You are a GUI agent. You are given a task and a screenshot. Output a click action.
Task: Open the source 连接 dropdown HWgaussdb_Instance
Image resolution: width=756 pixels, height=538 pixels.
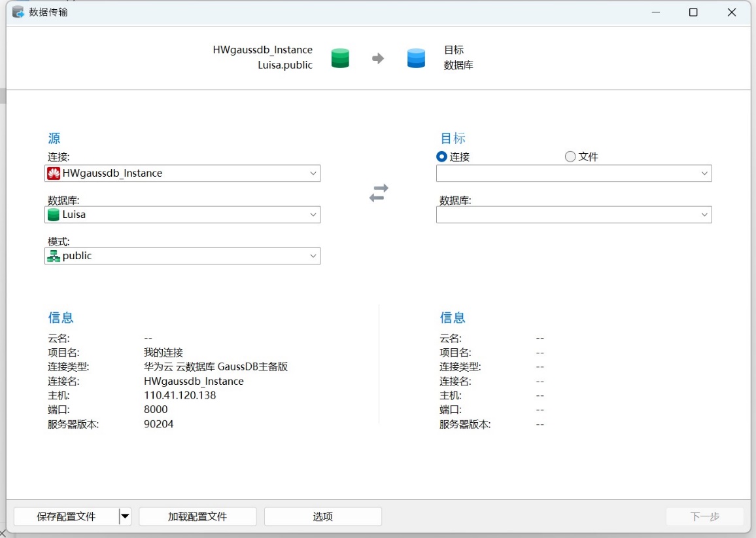[182, 173]
